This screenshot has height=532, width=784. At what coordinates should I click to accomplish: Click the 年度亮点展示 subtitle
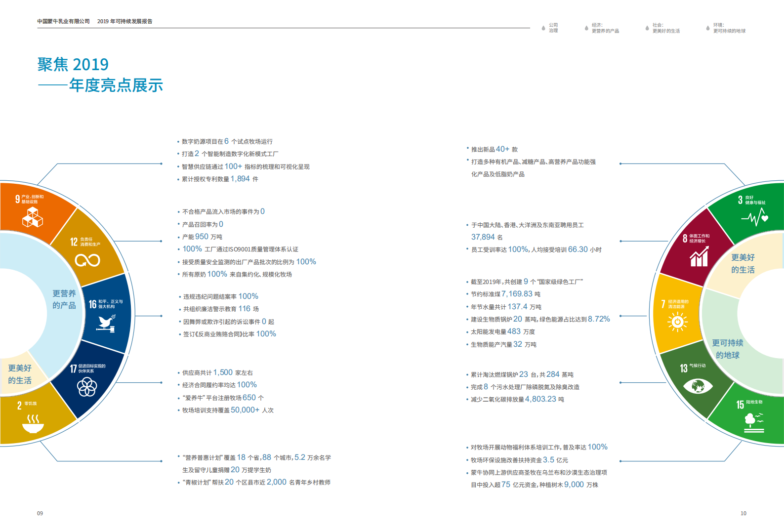(116, 85)
